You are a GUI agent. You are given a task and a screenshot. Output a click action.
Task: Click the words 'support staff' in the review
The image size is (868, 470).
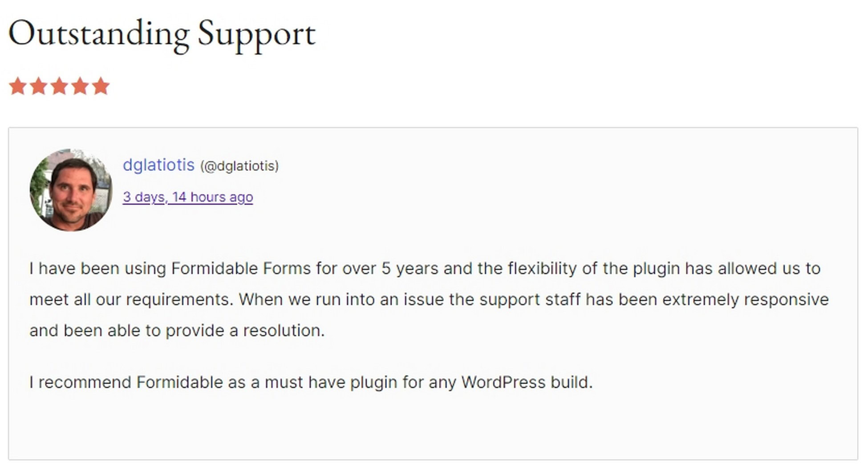(x=530, y=300)
